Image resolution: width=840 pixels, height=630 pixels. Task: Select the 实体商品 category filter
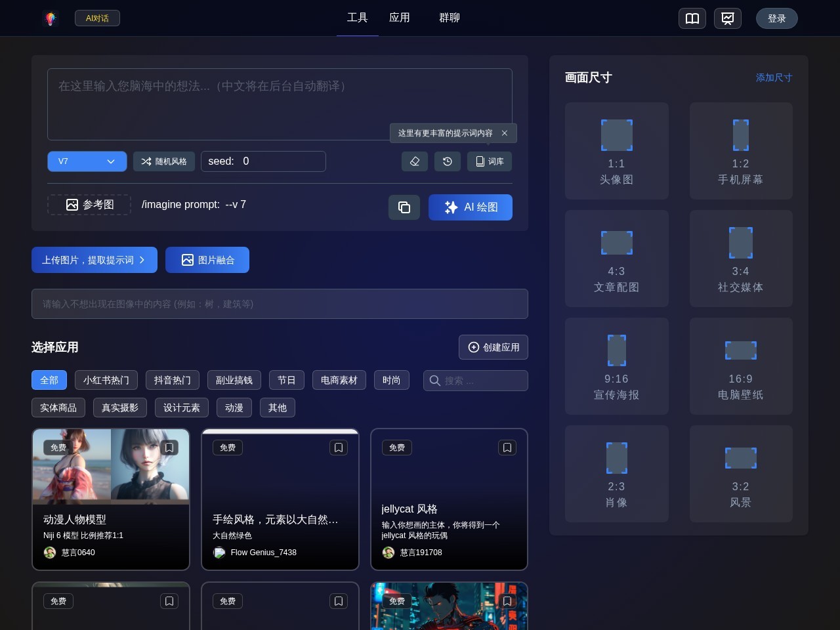tap(58, 408)
